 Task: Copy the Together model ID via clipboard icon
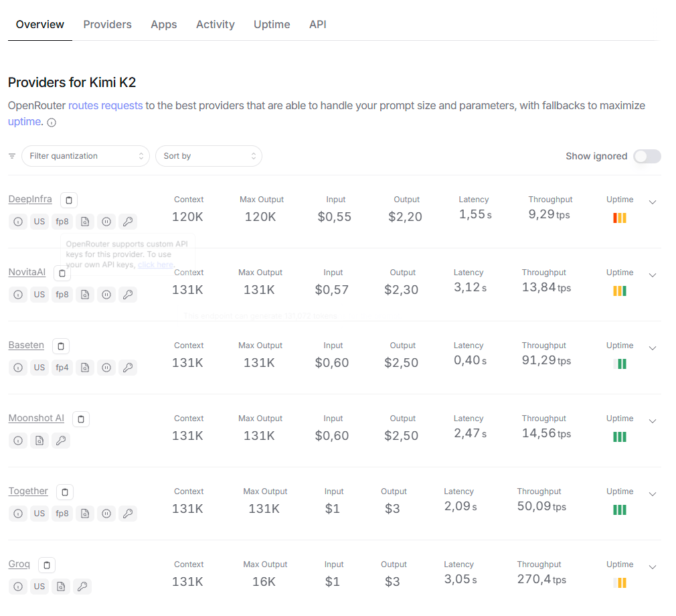pyautogui.click(x=65, y=491)
